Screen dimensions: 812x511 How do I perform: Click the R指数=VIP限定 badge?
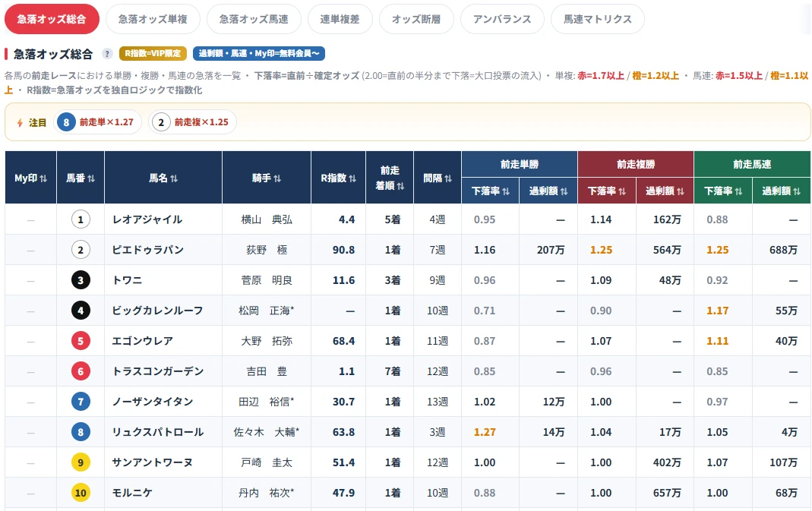(x=153, y=53)
